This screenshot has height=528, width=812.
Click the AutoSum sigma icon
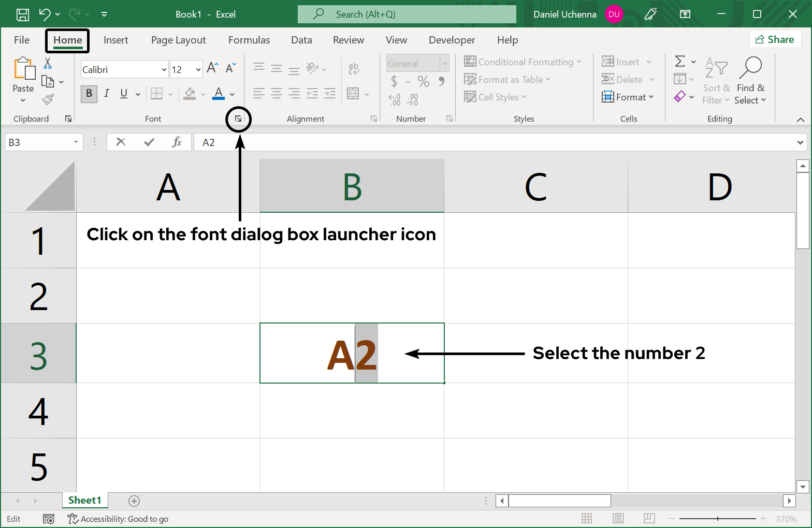coord(680,62)
